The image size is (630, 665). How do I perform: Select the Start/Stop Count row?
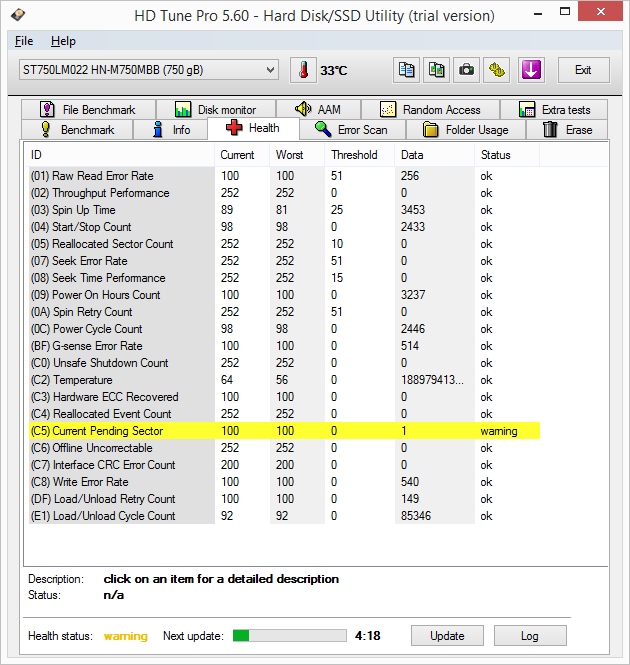pyautogui.click(x=284, y=227)
